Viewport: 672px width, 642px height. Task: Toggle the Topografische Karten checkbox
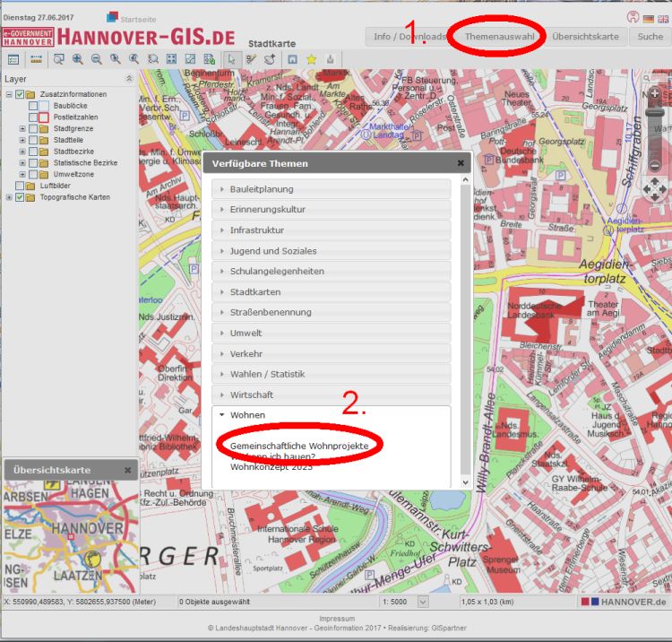point(20,197)
